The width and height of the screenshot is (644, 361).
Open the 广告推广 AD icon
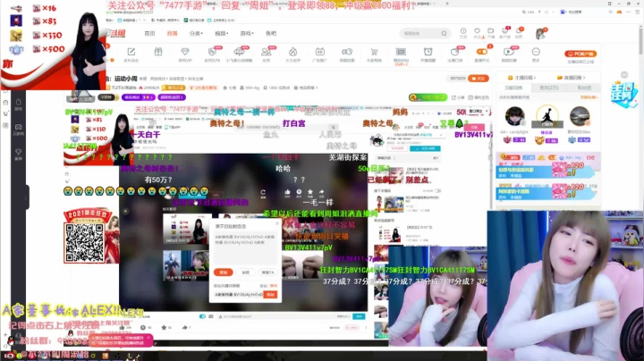320,52
